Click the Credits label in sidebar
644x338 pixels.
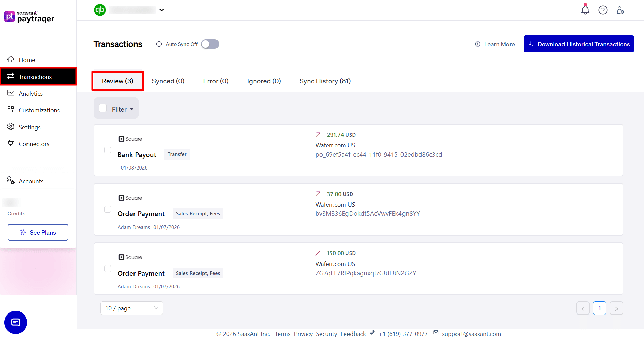pos(16,214)
